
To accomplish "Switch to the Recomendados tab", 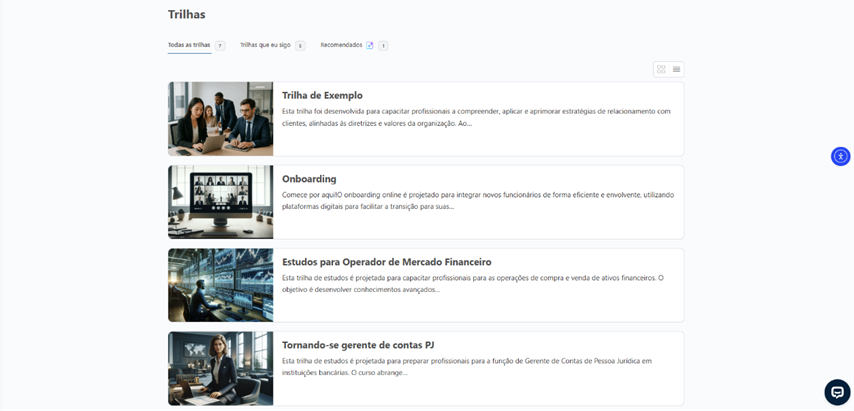I will (x=341, y=45).
